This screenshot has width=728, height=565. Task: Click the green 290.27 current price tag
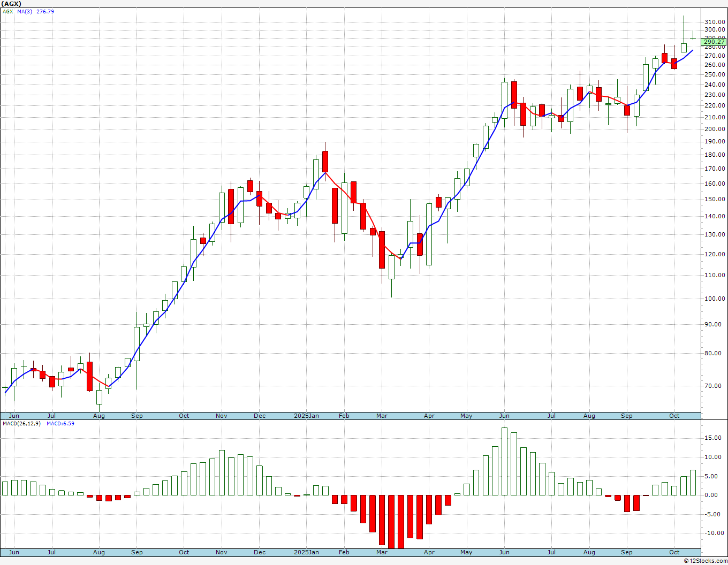[714, 42]
